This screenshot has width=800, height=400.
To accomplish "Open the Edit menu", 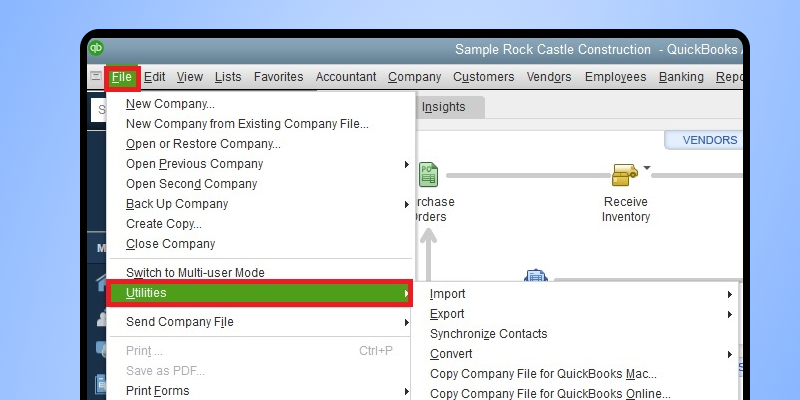I will (155, 77).
